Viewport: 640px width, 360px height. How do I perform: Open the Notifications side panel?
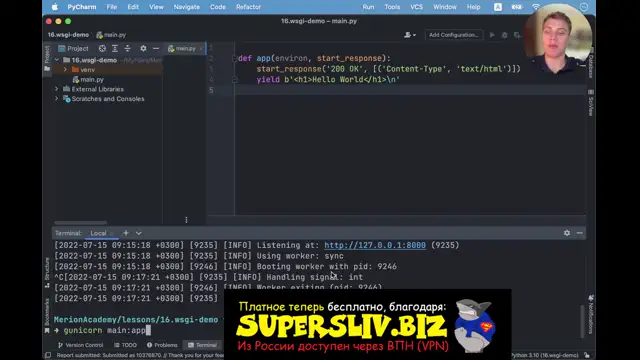point(591,315)
